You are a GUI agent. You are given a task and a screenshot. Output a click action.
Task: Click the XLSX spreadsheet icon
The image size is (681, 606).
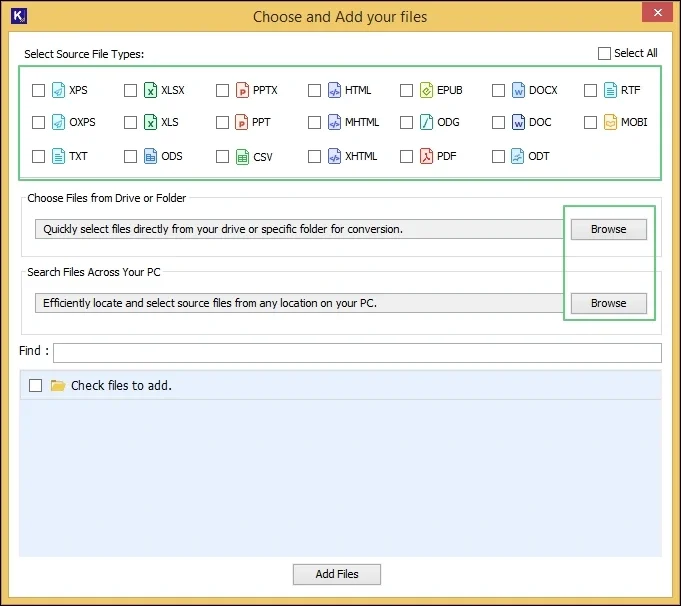coord(150,90)
